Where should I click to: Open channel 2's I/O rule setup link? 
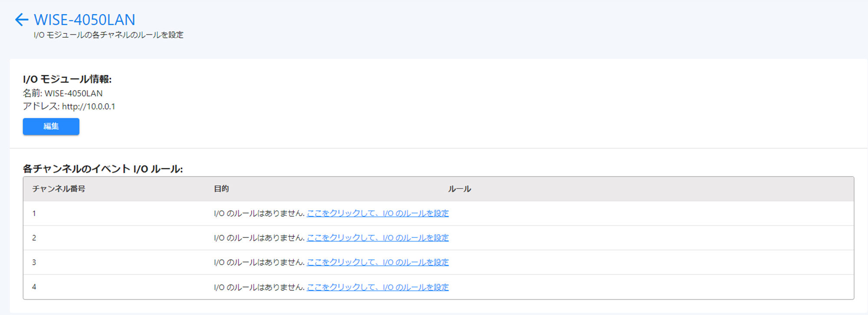pos(378,238)
